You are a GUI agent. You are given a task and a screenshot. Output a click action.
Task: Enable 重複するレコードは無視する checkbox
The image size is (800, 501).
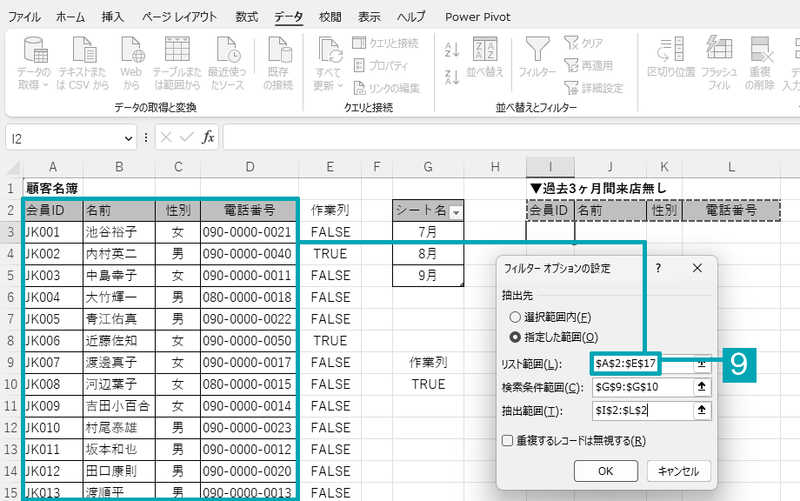click(x=508, y=440)
